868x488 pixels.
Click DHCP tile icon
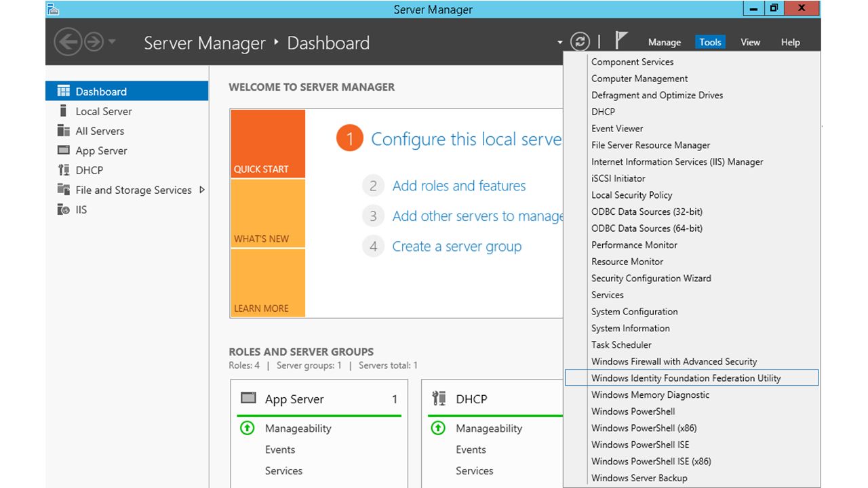tap(439, 399)
